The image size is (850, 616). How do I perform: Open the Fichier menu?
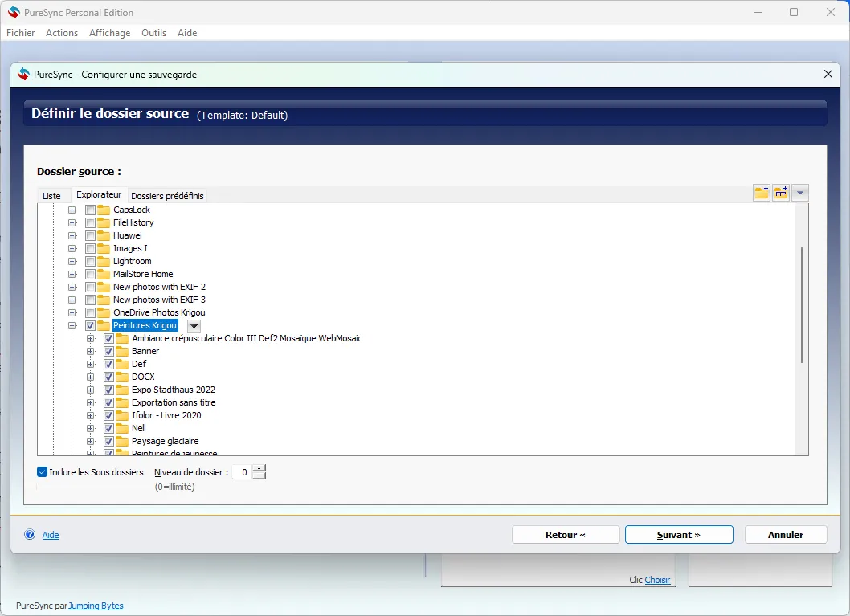21,32
